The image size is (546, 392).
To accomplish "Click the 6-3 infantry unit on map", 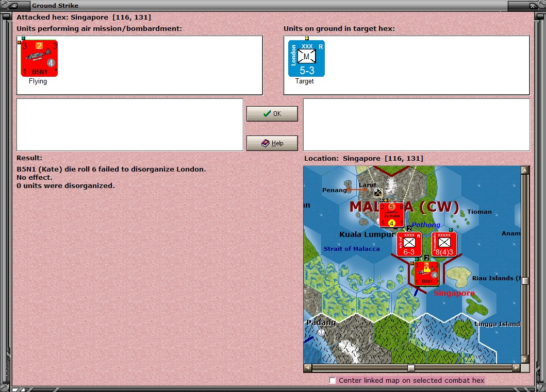I will [409, 244].
